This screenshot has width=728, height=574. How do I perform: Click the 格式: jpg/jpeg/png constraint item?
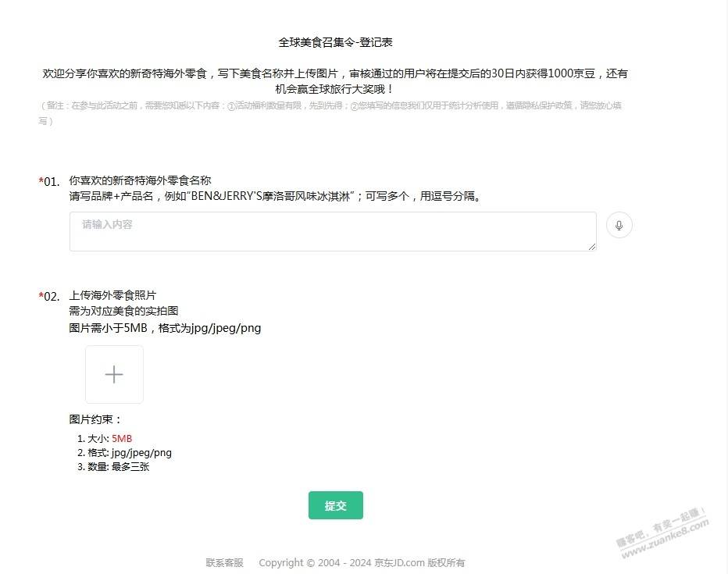pos(129,452)
